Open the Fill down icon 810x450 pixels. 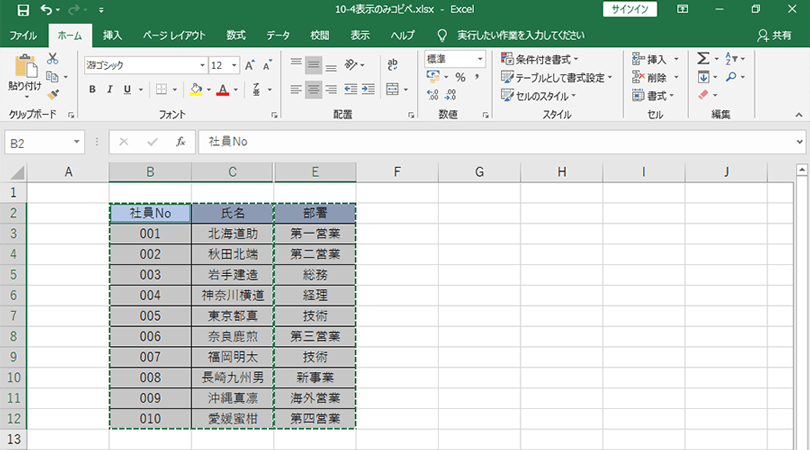[703, 77]
